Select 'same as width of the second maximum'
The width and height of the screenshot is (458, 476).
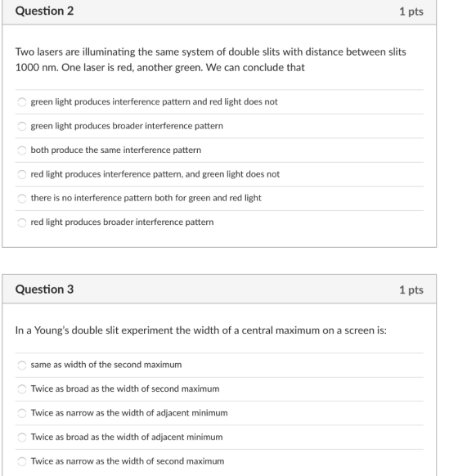(x=22, y=365)
